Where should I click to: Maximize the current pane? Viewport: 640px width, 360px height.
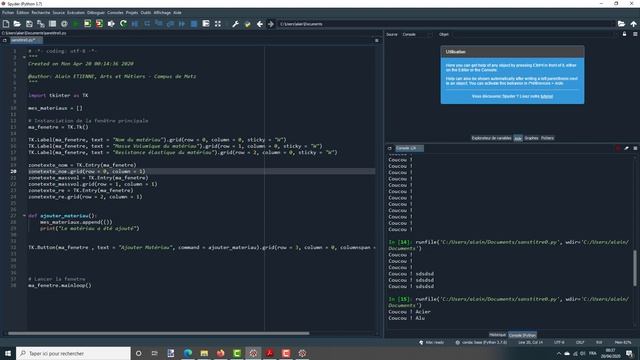point(206,24)
